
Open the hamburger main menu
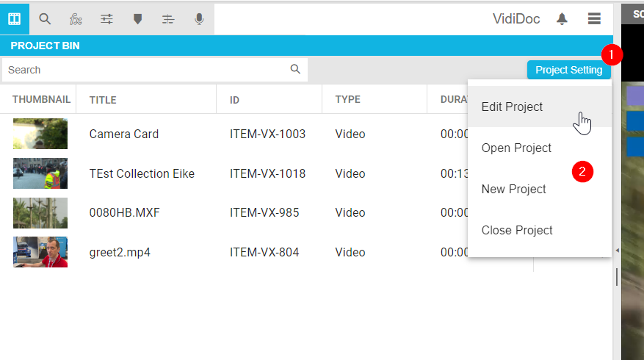(594, 19)
